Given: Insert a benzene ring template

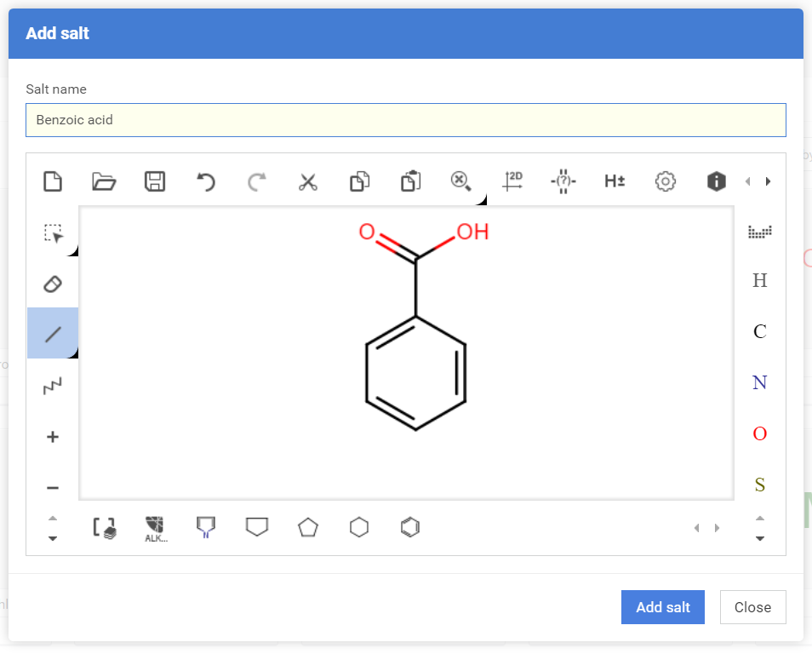Looking at the screenshot, I should pos(410,528).
